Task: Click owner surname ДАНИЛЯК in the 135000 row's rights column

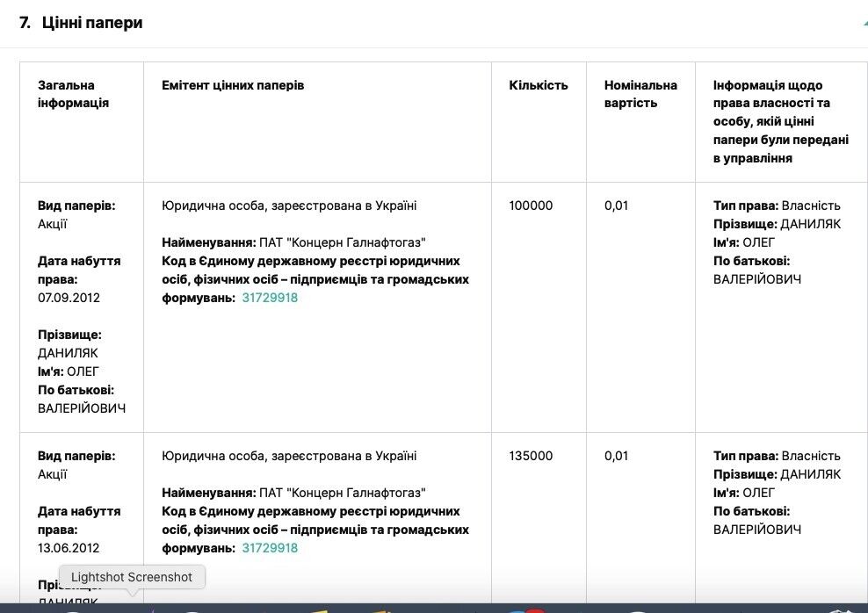Action: (810, 475)
